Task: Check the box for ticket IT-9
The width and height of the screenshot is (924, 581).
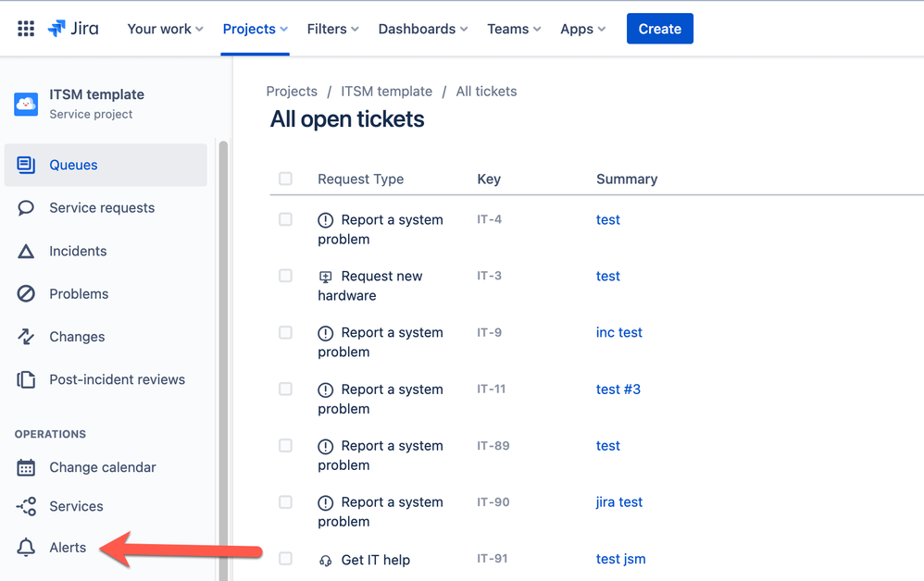Action: (285, 332)
